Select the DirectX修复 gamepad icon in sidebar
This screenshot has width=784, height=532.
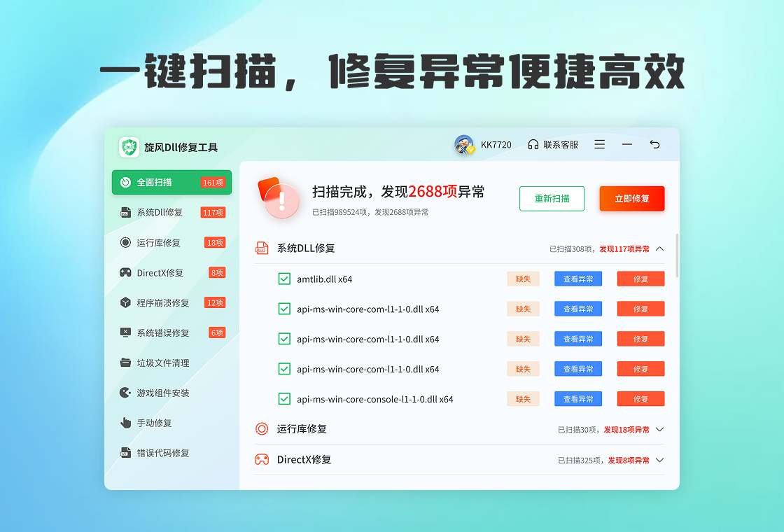tap(125, 273)
